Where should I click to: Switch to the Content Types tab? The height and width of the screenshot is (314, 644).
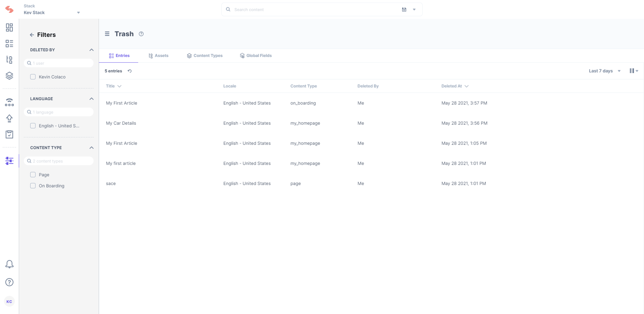(x=204, y=55)
